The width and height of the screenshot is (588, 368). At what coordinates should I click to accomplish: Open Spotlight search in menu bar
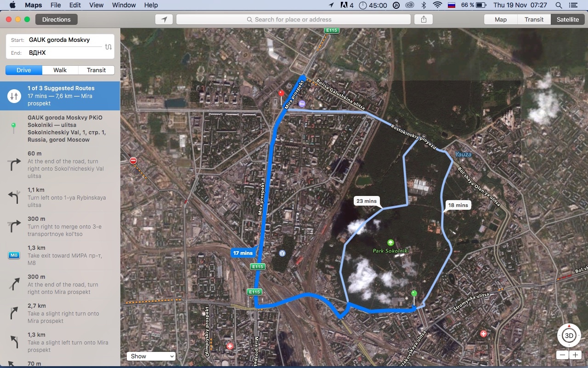[x=559, y=5]
